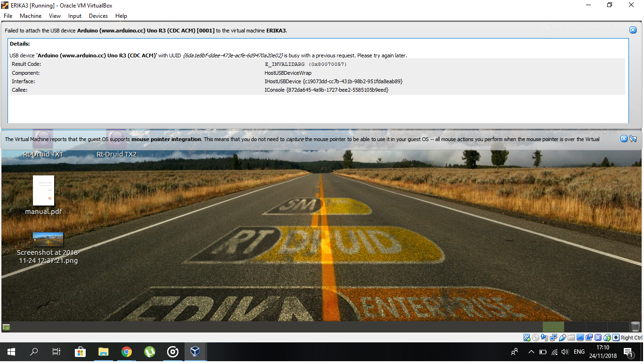
Task: Click the Details heading in error panel
Action: coord(20,44)
